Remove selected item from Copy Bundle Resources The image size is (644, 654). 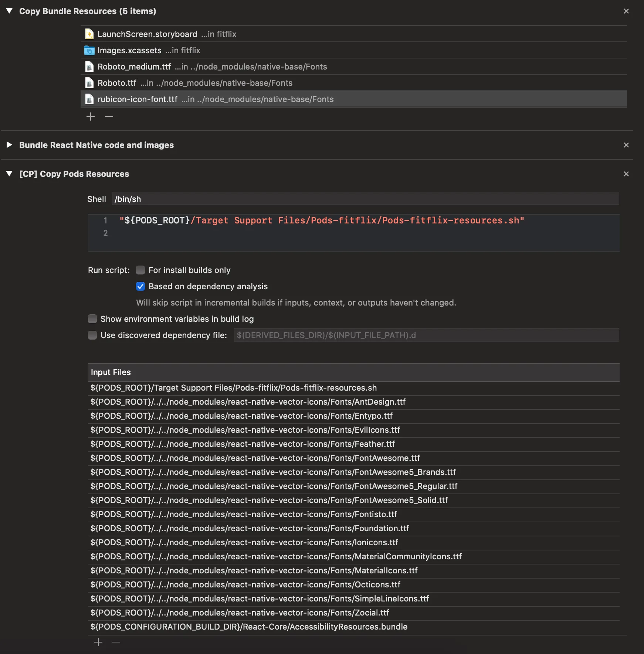[x=109, y=117]
